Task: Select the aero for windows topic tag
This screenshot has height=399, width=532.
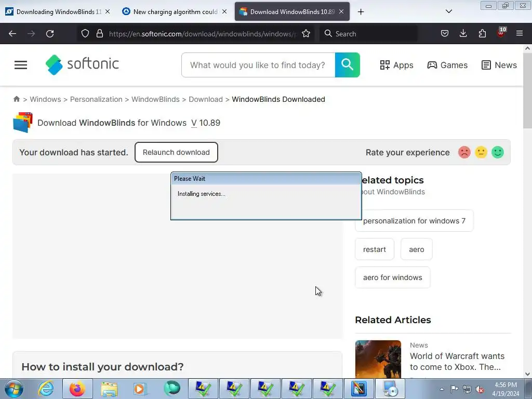Action: click(393, 277)
